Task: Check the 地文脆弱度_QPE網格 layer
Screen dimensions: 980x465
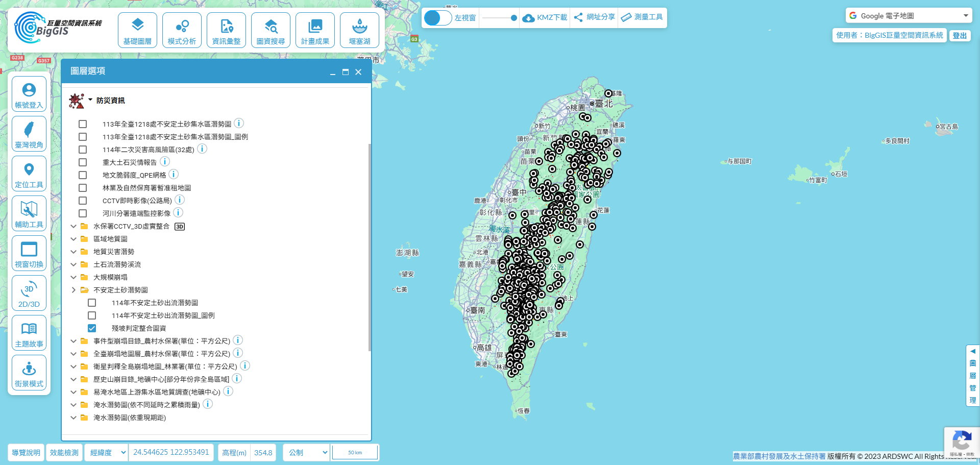Action: click(x=83, y=175)
